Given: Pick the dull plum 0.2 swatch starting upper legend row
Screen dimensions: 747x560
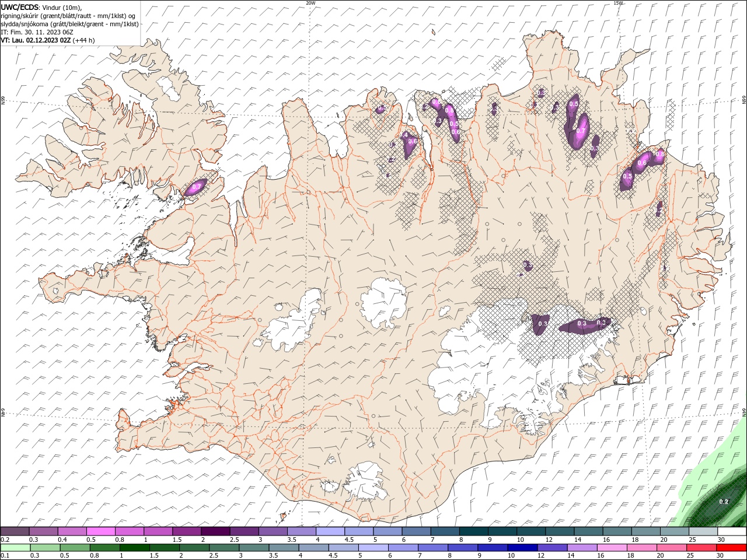Looking at the screenshot, I should coord(15,531).
